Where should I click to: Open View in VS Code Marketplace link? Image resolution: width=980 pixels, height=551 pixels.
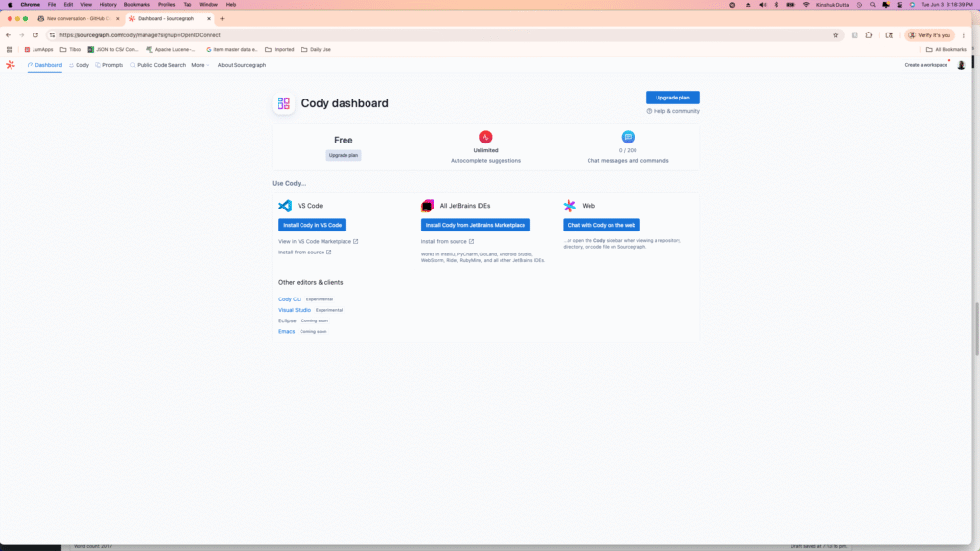pyautogui.click(x=318, y=241)
